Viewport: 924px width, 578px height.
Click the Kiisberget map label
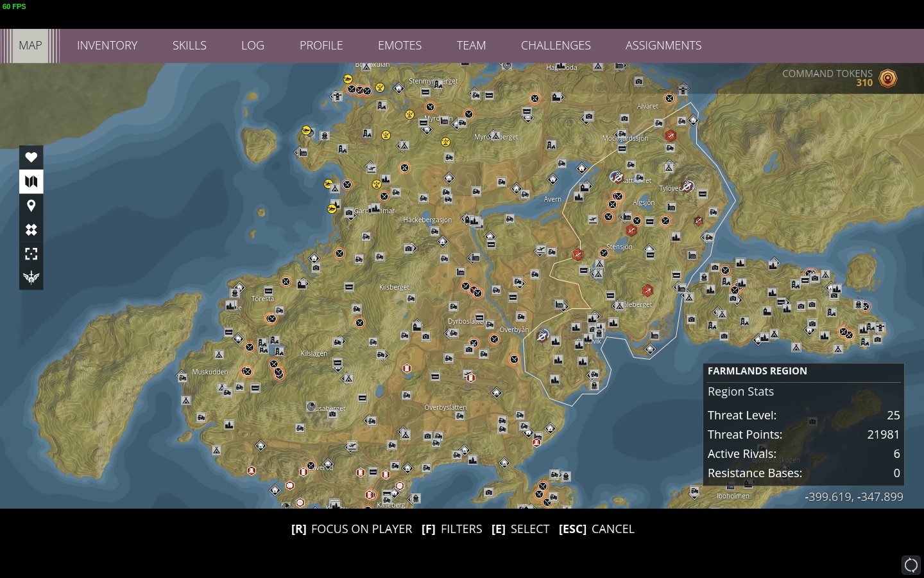[394, 287]
